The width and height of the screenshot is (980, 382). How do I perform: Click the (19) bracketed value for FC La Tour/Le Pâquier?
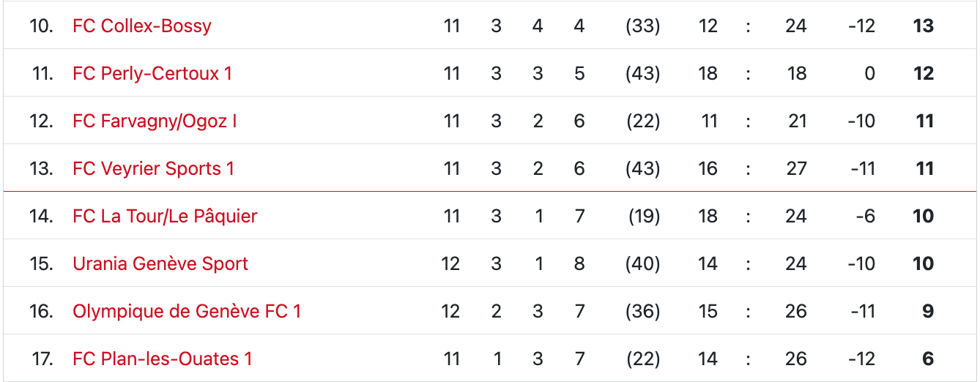pyautogui.click(x=644, y=216)
